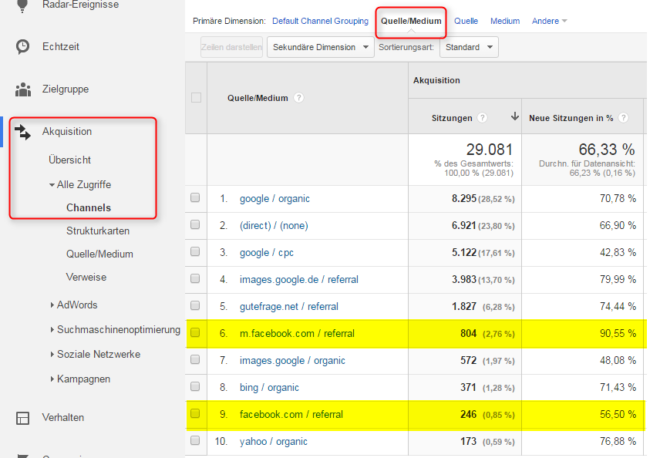Select Channels in the sidebar

coord(88,208)
